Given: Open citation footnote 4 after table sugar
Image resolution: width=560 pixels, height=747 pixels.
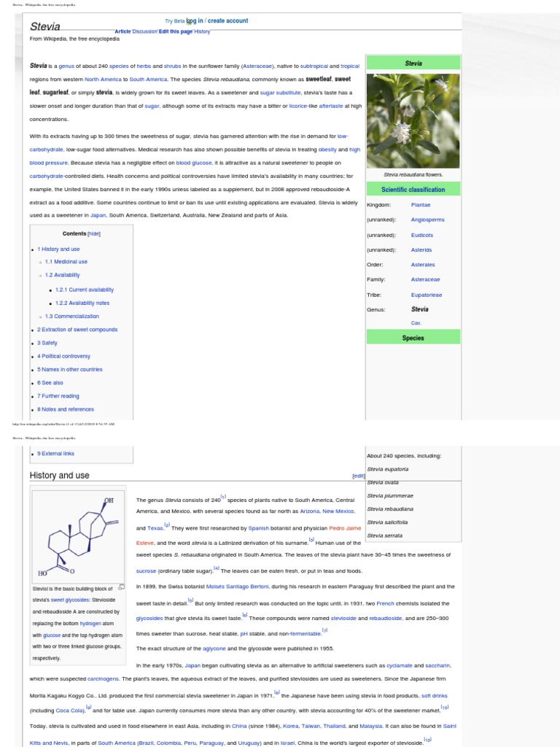Looking at the screenshot, I should 216,568.
